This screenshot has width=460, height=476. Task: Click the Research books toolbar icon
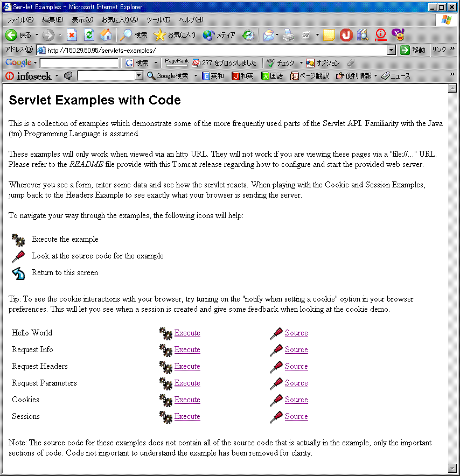click(x=363, y=35)
